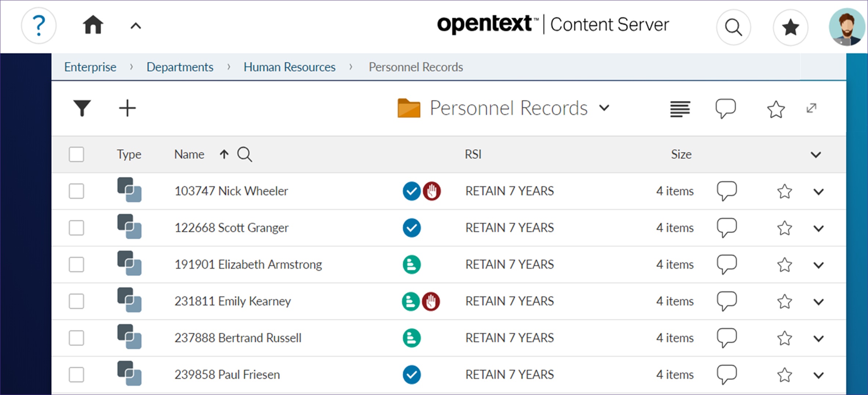Viewport: 868px width, 395px height.
Task: Open the help question mark icon
Action: [x=39, y=26]
